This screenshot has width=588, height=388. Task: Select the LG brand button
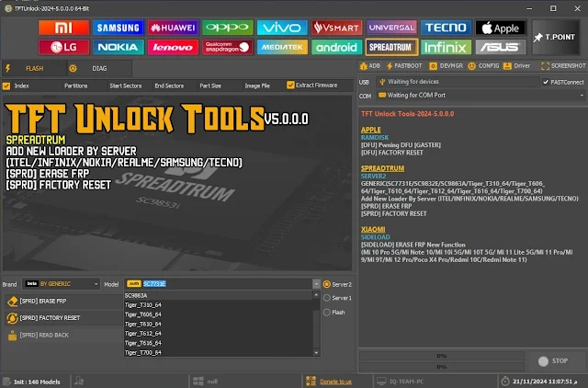pos(63,47)
